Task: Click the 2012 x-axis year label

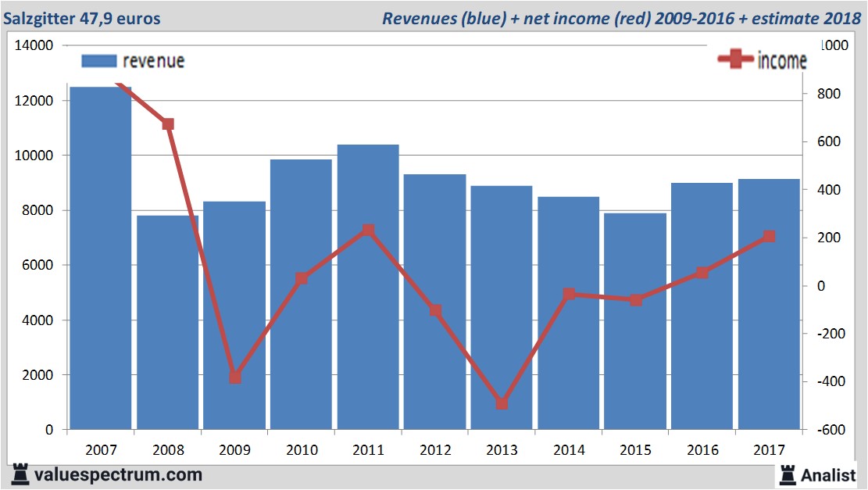Action: (x=435, y=449)
